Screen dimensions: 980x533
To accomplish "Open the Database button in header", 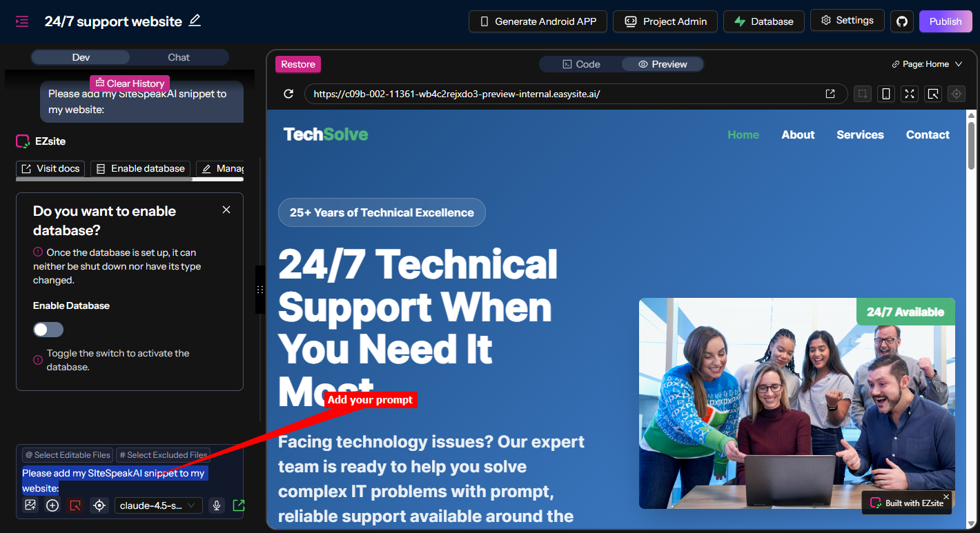I will tap(764, 21).
